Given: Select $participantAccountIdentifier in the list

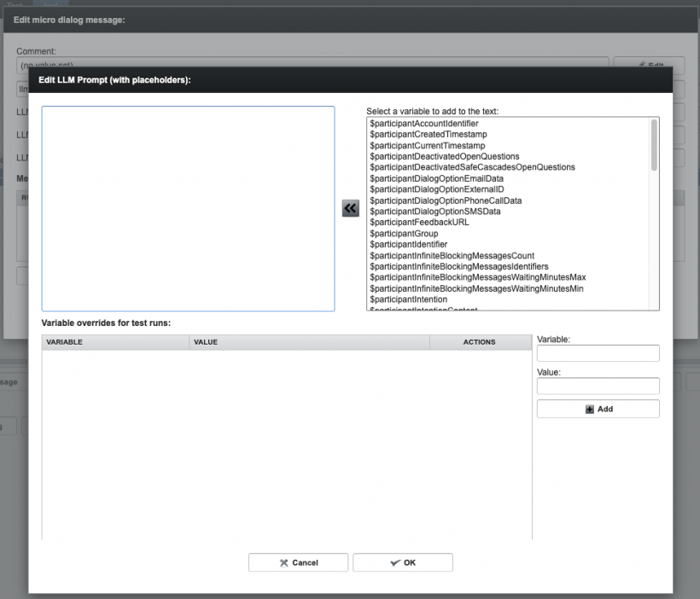Looking at the screenshot, I should pos(424,123).
